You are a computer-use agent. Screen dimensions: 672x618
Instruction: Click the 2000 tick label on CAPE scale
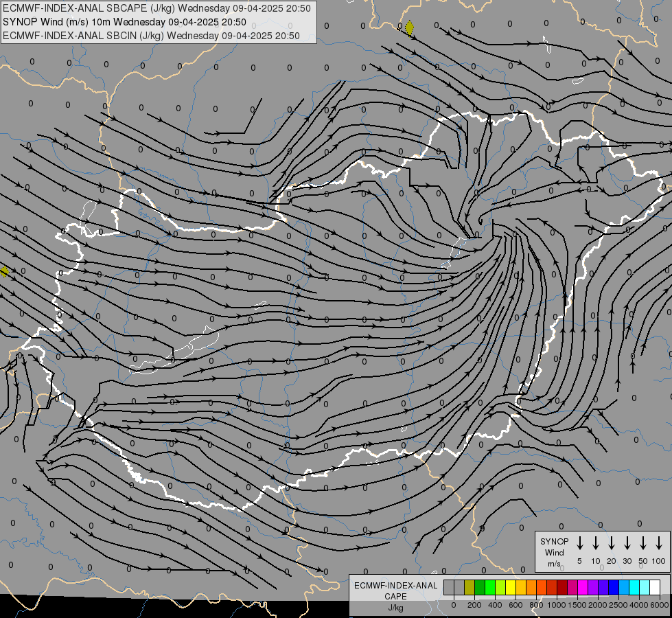[597, 605]
